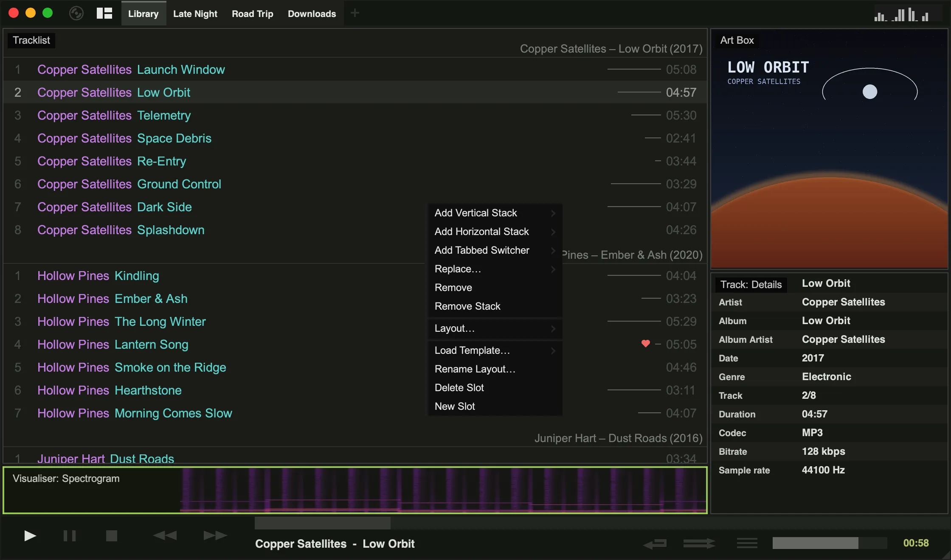Toggle shuffle mode double-arrow icon
This screenshot has height=560, width=951.
(x=699, y=543)
